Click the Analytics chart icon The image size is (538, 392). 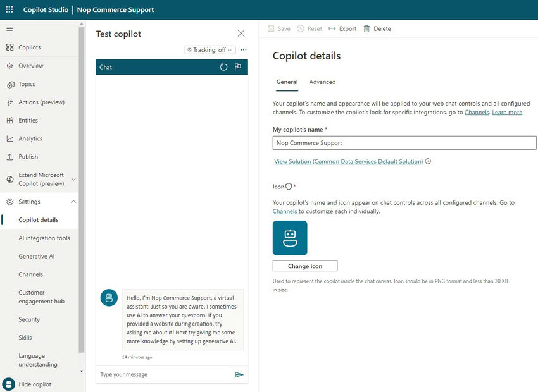10,138
